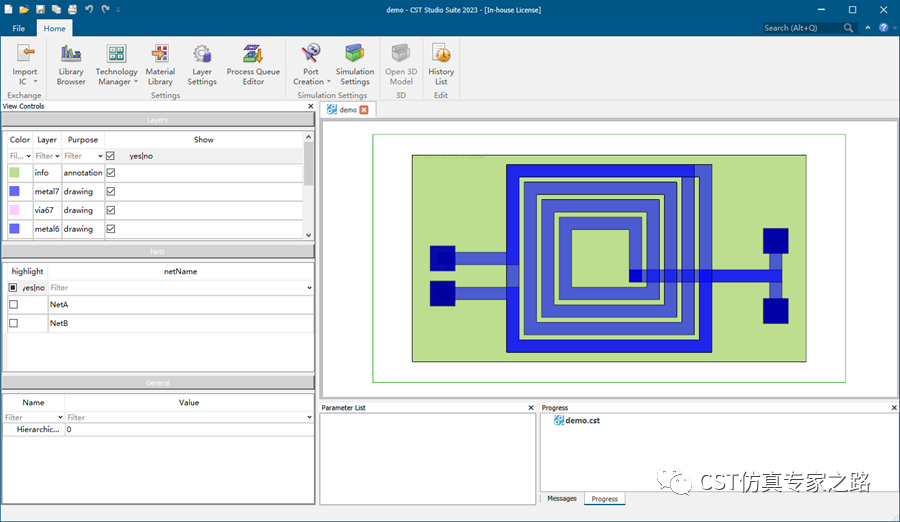Click the Save icon in title bar
The width and height of the screenshot is (900, 522).
(40, 9)
